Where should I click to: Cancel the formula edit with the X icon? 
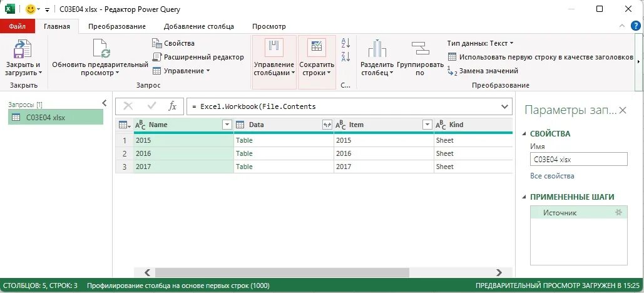[x=128, y=106]
